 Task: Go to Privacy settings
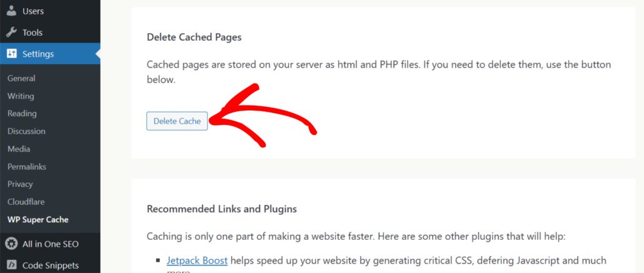(x=20, y=184)
